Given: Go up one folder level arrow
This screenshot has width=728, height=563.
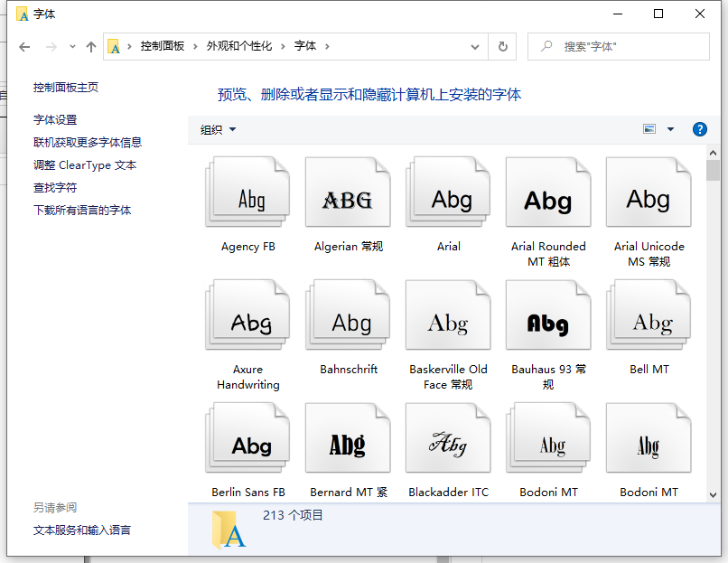Looking at the screenshot, I should pos(90,46).
